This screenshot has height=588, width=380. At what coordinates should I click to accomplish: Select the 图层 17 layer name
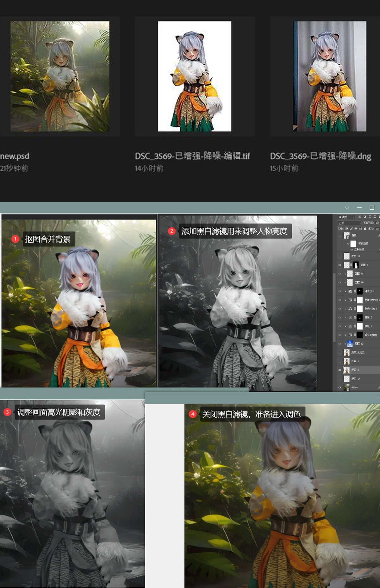356,379
